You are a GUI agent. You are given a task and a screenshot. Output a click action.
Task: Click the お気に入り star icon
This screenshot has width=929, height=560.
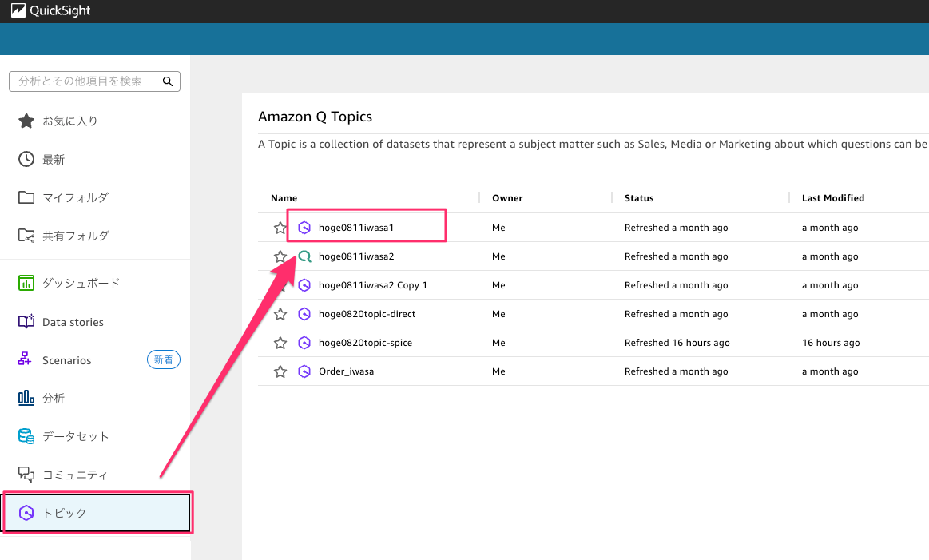tap(26, 121)
